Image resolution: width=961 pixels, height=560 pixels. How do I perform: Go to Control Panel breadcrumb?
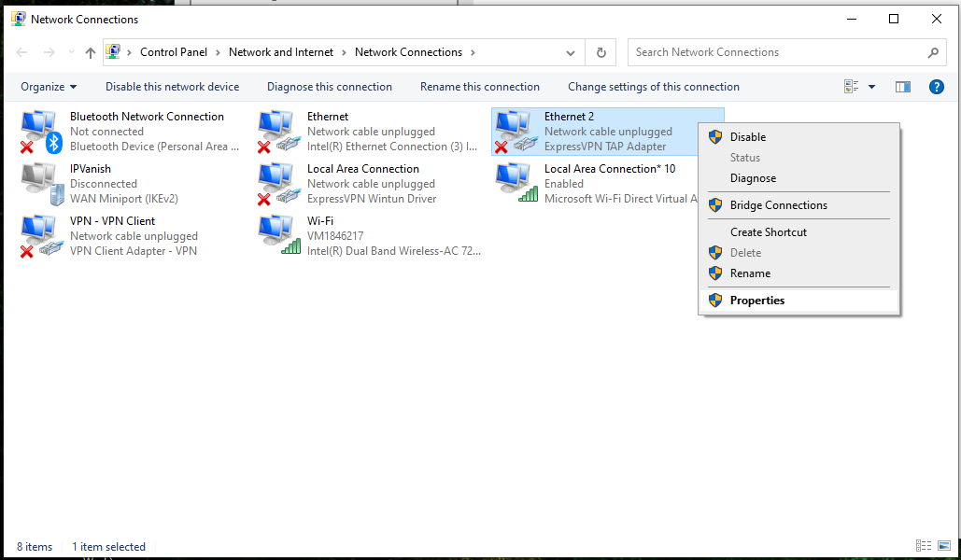(174, 52)
